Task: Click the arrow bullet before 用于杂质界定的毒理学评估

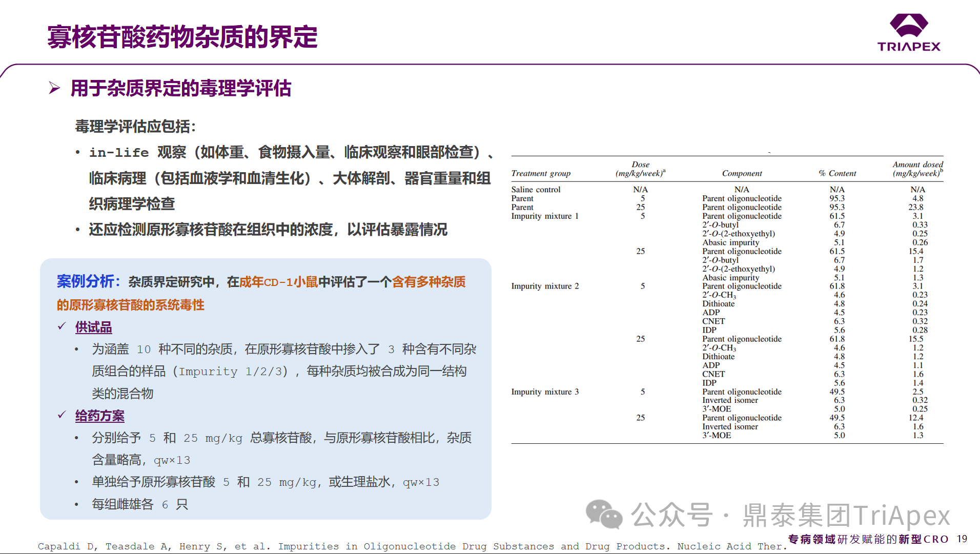Action: [x=54, y=88]
